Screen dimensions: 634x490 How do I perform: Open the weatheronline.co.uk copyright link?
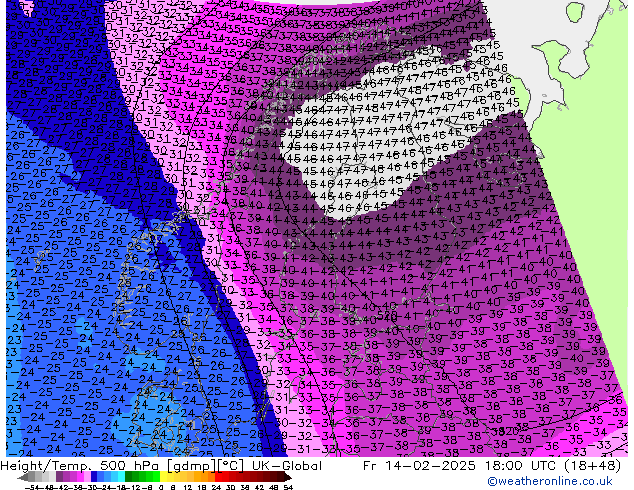pos(550,481)
